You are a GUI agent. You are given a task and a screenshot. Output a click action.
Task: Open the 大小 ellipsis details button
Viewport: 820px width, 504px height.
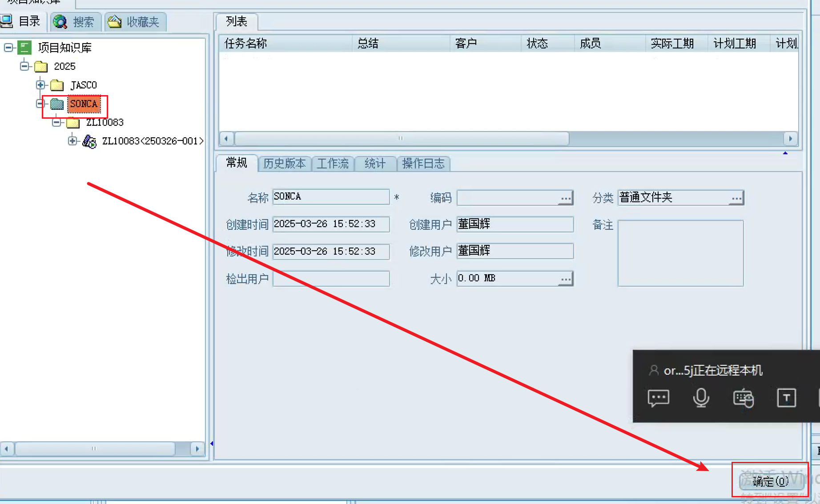[x=566, y=279]
